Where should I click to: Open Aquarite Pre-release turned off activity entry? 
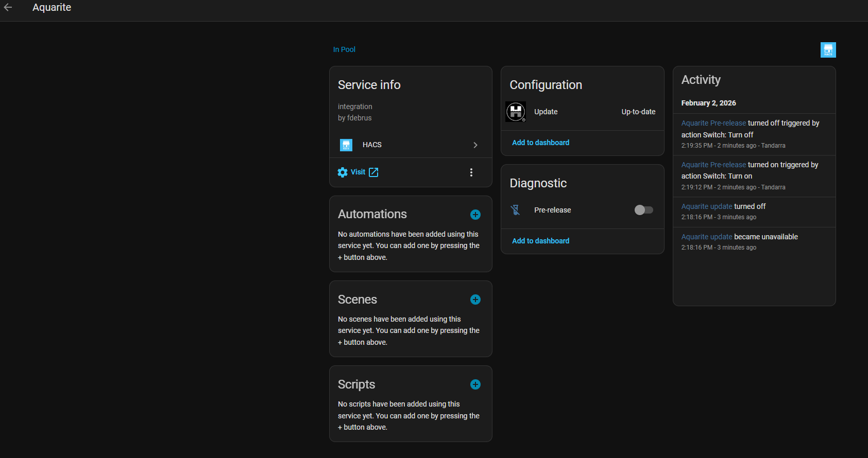click(713, 123)
